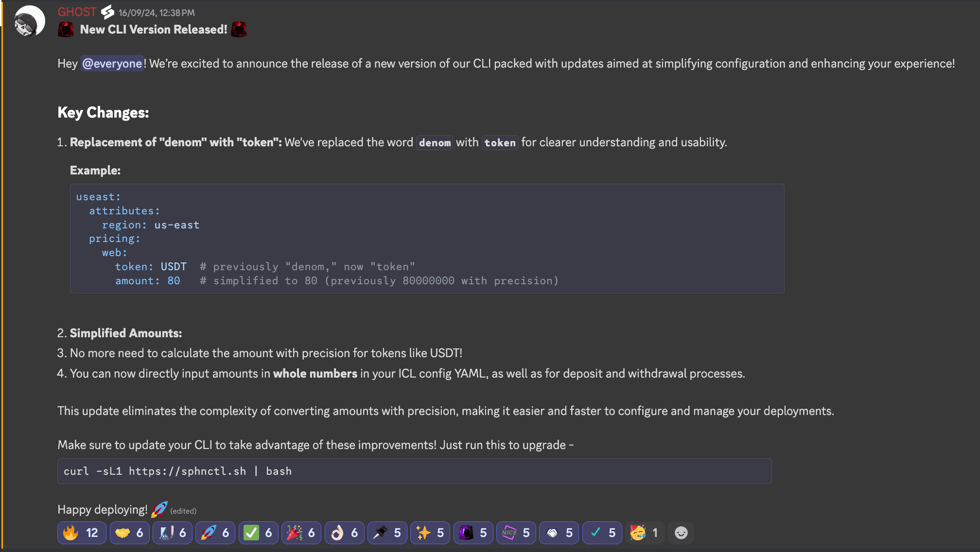Open the GHOST username profile
Image resolution: width=980 pixels, height=552 pixels.
coord(77,12)
